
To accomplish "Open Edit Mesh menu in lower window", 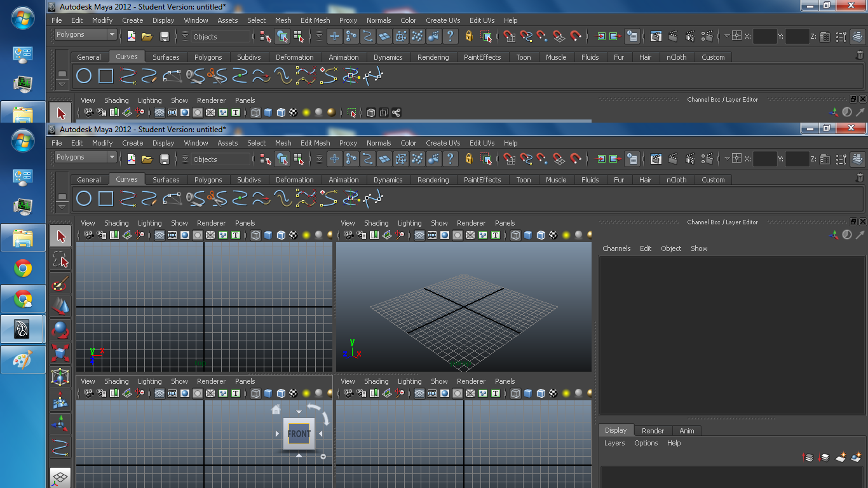I will (x=315, y=143).
